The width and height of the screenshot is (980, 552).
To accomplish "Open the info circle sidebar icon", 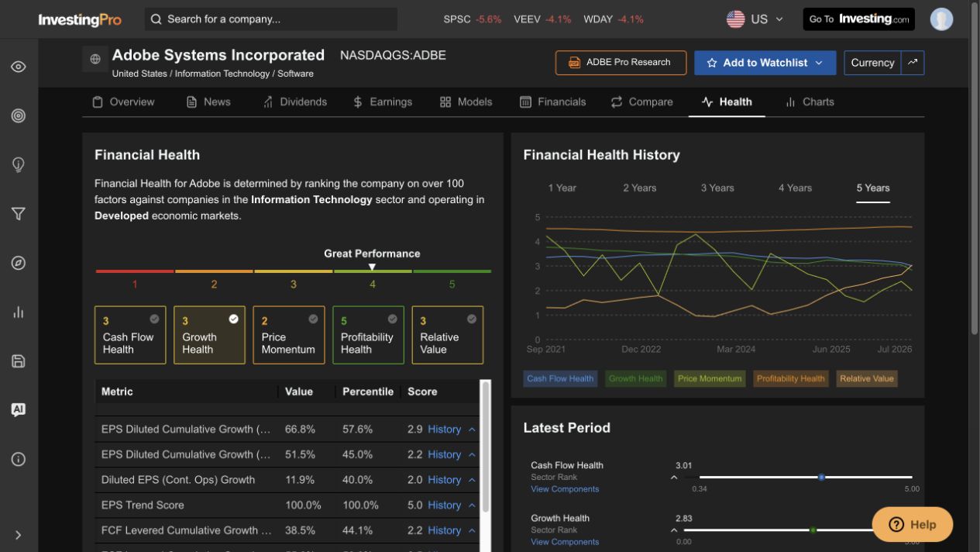I will pos(19,459).
